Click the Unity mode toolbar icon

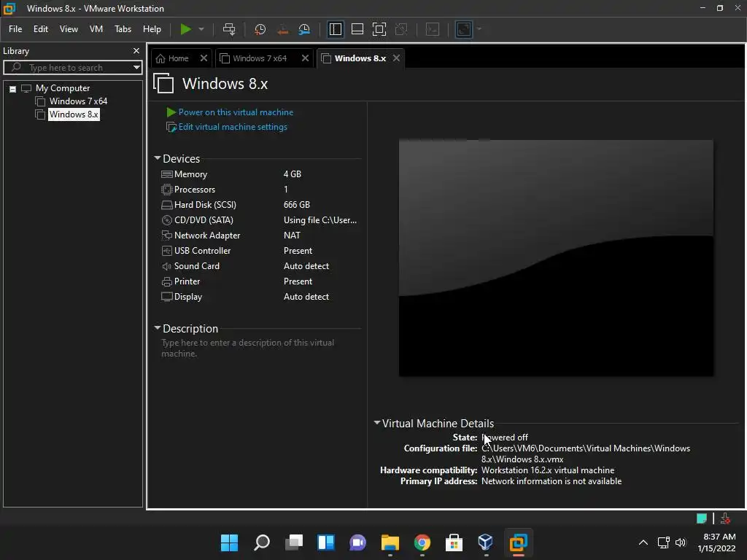401,29
